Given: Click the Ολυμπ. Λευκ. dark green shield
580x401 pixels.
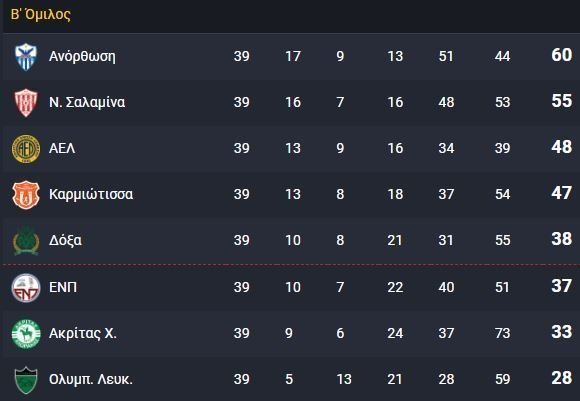Looking at the screenshot, I should (26, 380).
